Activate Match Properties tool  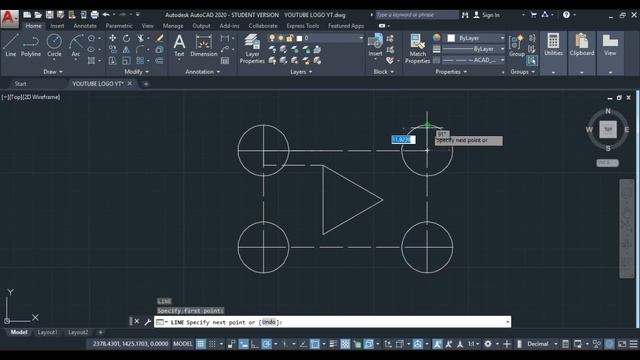(418, 49)
